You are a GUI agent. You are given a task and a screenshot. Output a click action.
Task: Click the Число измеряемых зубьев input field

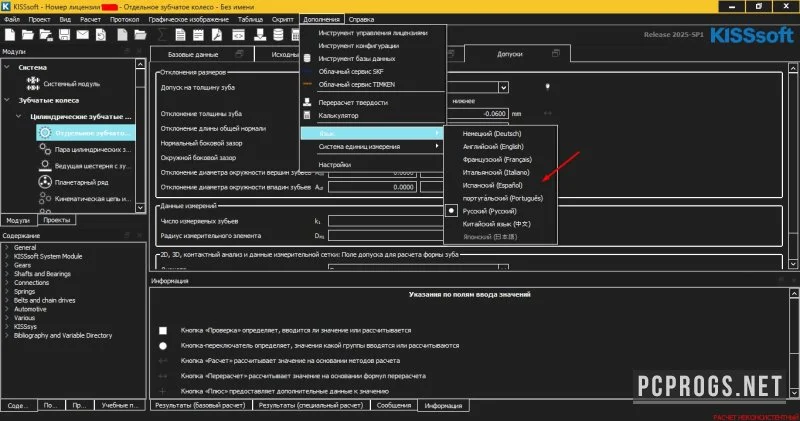click(386, 221)
